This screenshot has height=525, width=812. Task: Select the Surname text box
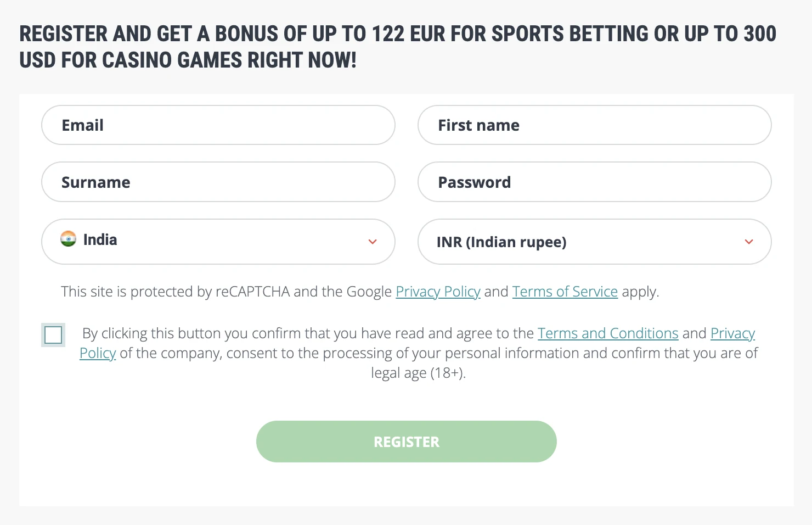[218, 182]
